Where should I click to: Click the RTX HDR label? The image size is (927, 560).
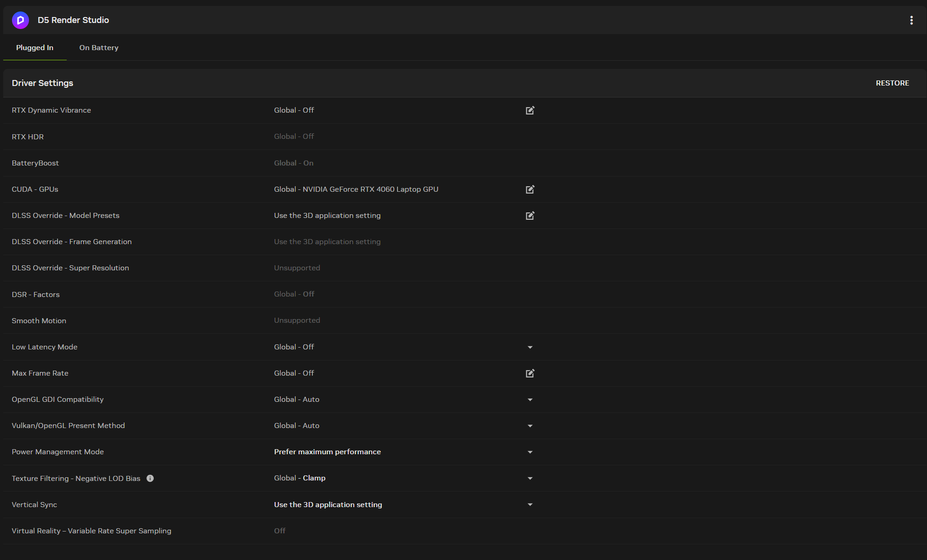coord(28,137)
